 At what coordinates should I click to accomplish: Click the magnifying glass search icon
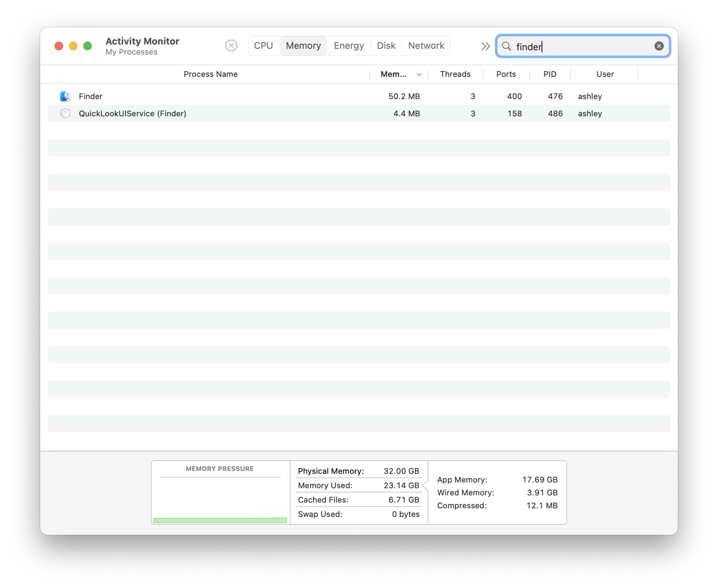click(x=506, y=46)
